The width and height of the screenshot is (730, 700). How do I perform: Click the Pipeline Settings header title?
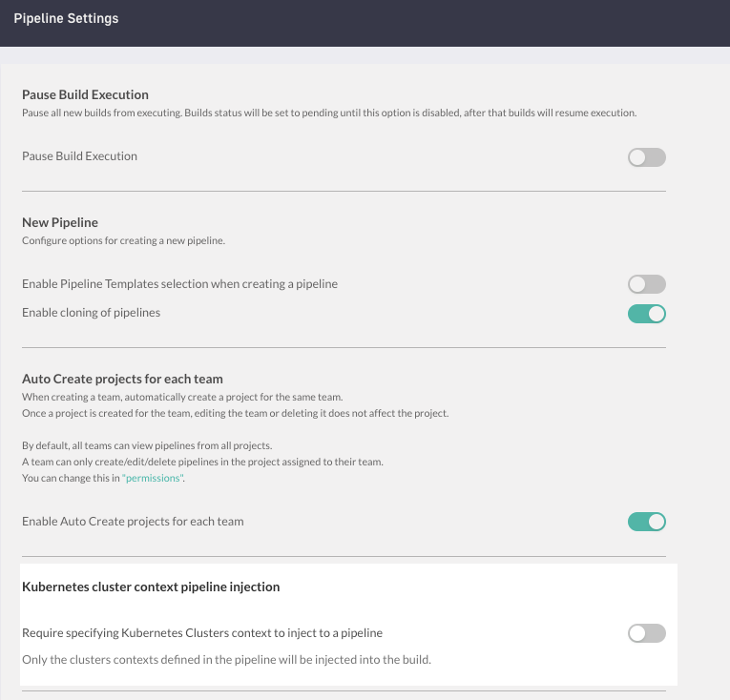66,19
